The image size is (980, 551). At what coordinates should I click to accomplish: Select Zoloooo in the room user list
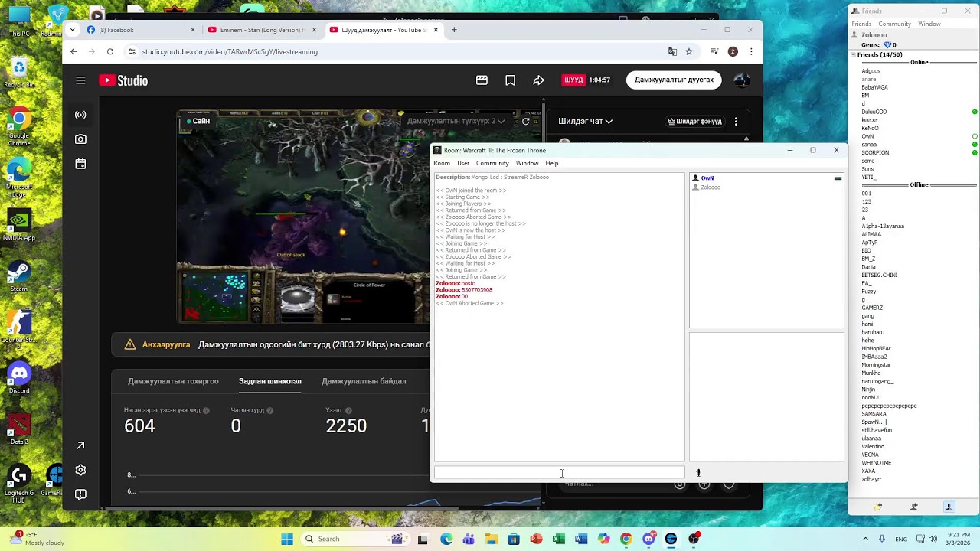click(710, 187)
